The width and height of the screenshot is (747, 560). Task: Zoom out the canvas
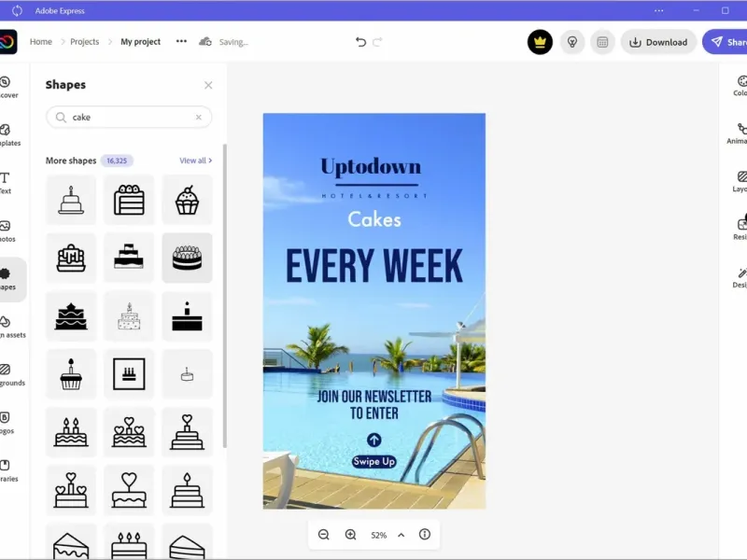coord(323,535)
